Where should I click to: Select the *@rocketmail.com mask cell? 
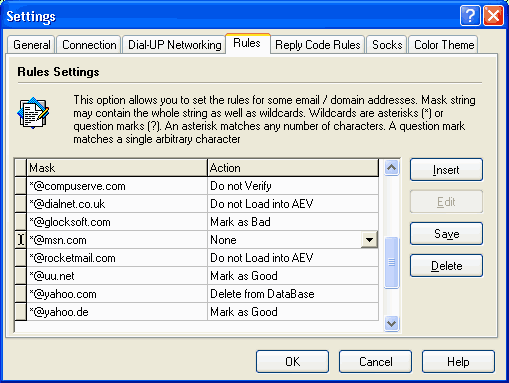(117, 258)
